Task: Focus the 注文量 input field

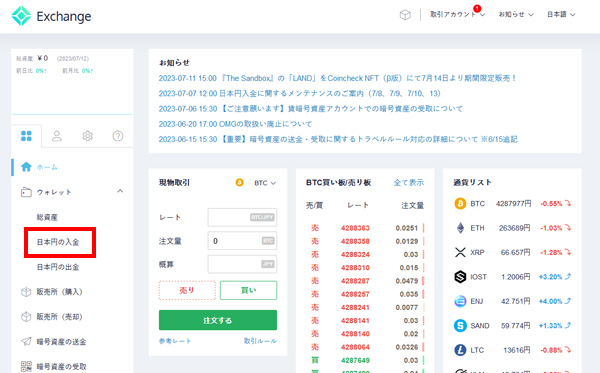Action: (x=242, y=241)
